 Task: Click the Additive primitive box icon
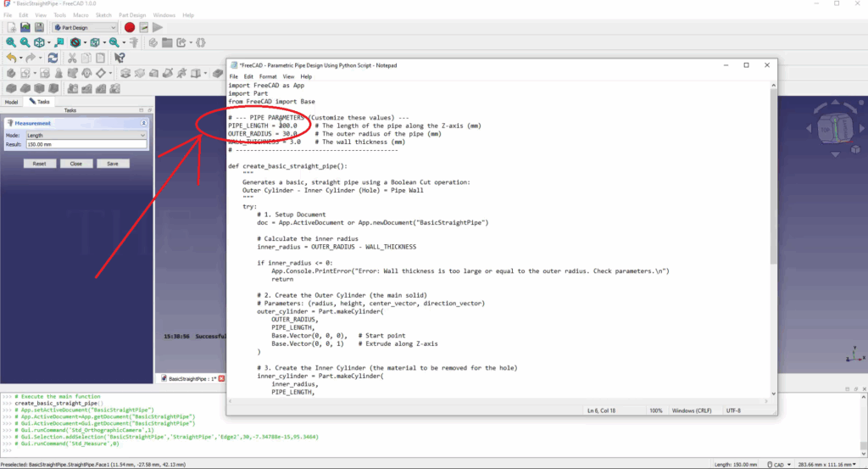click(x=196, y=73)
